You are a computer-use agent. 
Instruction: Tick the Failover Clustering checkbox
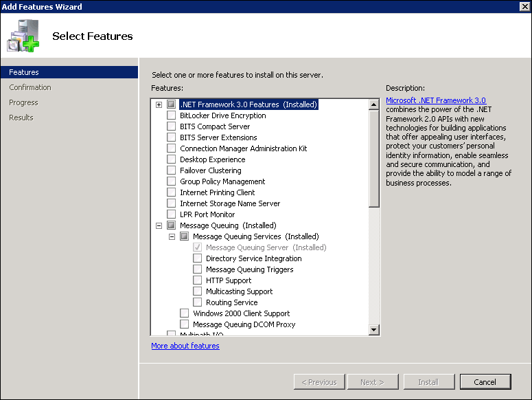pyautogui.click(x=172, y=170)
